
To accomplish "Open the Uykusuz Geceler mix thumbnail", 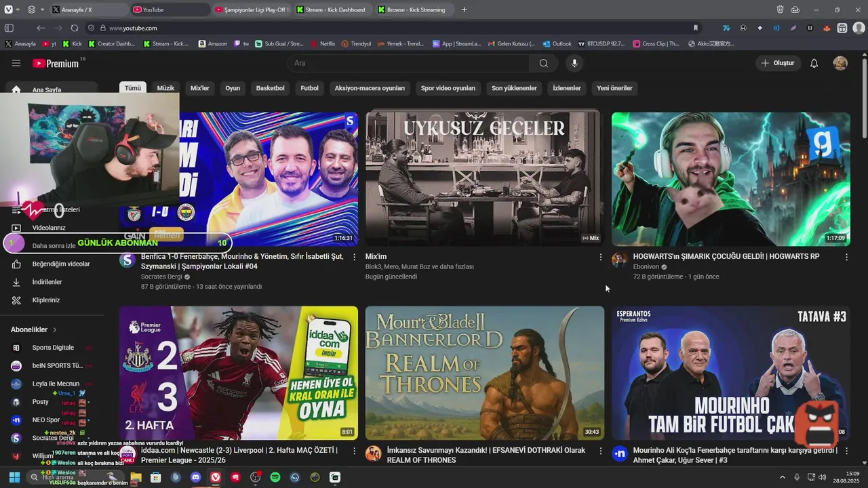I will 484,179.
